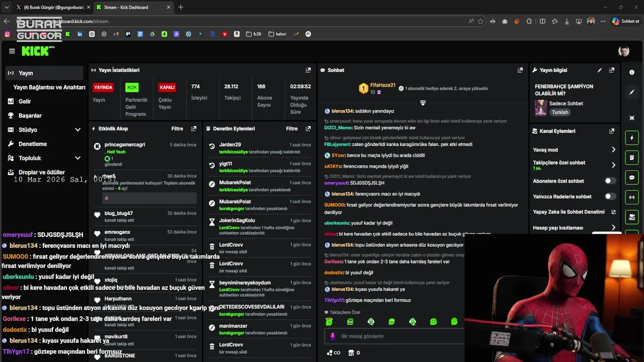644x362 pixels.
Task: Open princegamercagri in Etkinlik Akışı
Action: [125, 145]
